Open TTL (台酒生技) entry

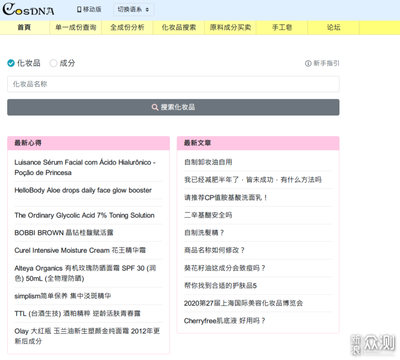click(77, 313)
